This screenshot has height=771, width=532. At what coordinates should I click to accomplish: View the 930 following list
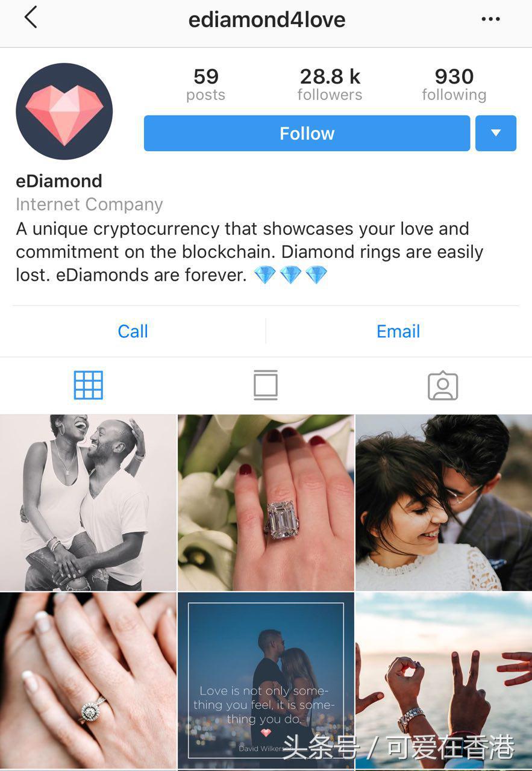coord(454,85)
